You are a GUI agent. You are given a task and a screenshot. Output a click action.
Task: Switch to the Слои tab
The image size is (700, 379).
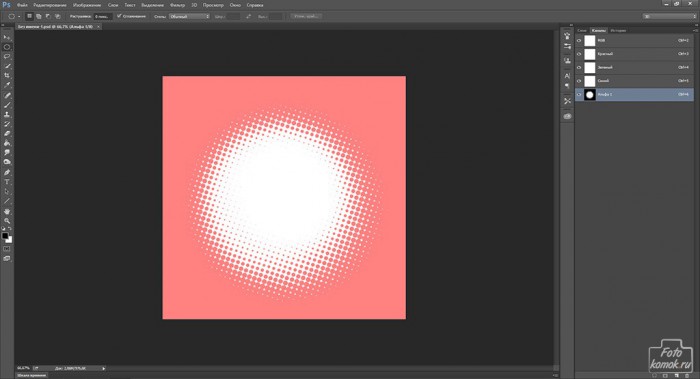coord(582,30)
